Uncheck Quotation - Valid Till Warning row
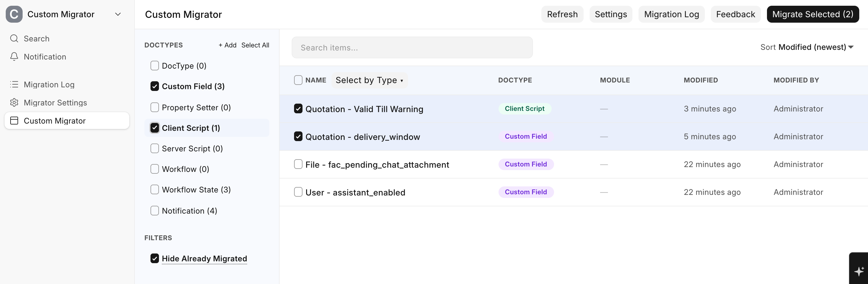Image resolution: width=868 pixels, height=284 pixels. point(298,109)
